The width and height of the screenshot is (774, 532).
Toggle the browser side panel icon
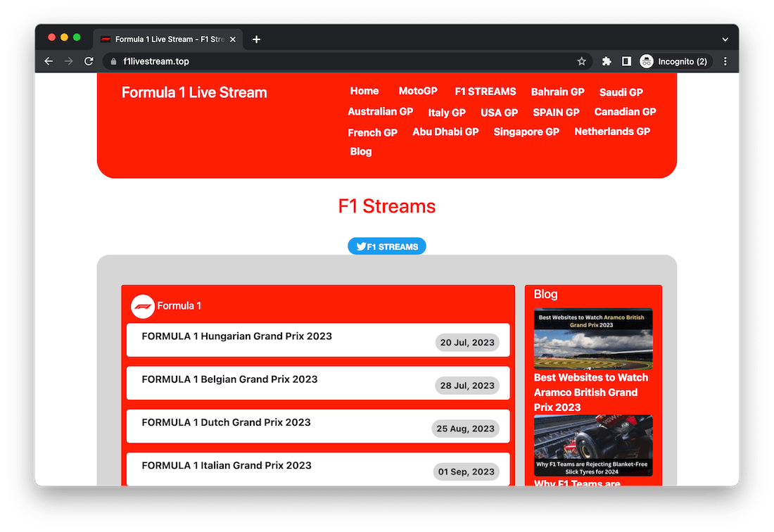(x=626, y=61)
